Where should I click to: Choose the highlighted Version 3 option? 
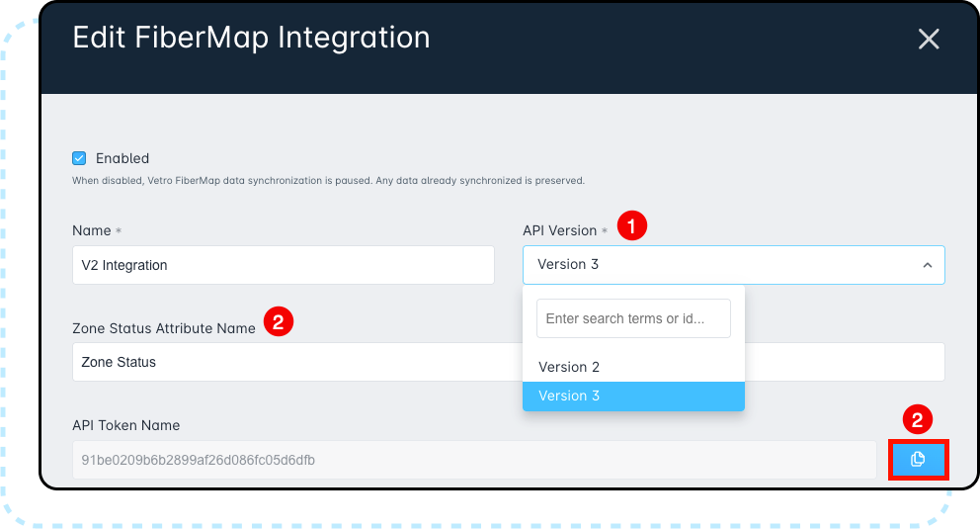click(x=633, y=396)
